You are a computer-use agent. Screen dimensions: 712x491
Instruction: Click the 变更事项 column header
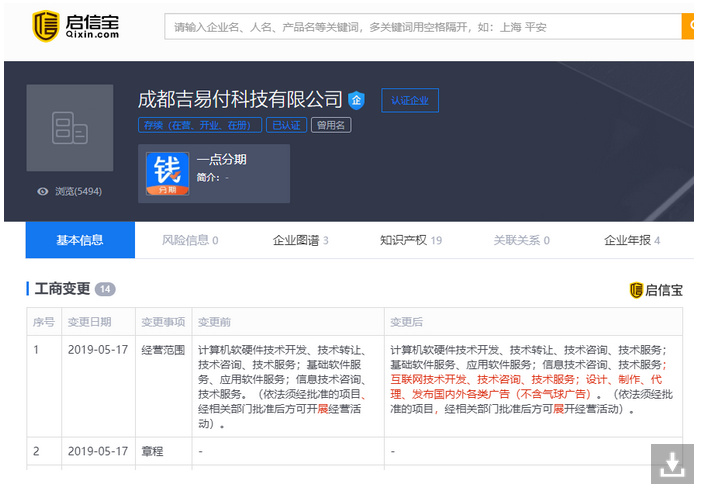pos(163,322)
